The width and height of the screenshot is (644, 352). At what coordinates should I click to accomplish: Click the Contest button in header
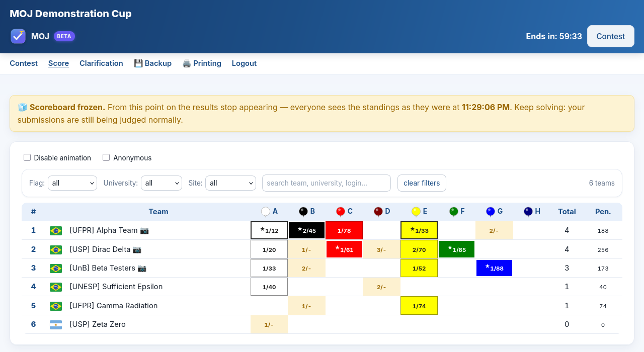tap(611, 36)
